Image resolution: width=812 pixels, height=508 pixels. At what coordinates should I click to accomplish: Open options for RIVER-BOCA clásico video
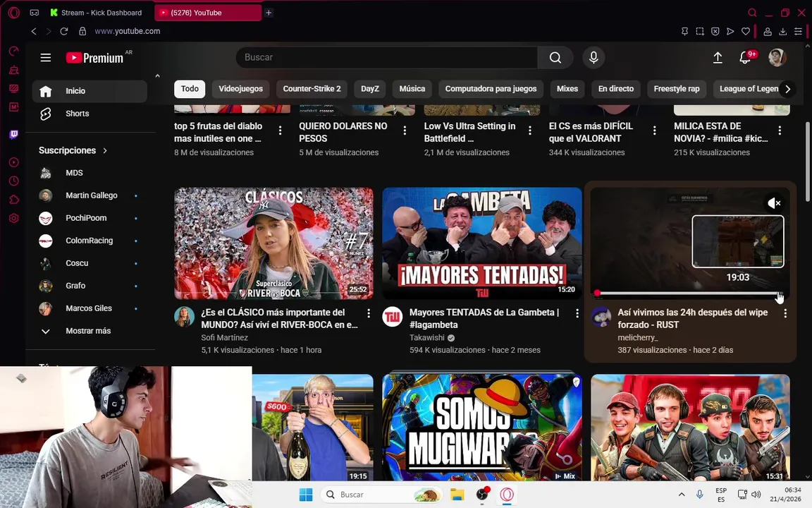[369, 313]
